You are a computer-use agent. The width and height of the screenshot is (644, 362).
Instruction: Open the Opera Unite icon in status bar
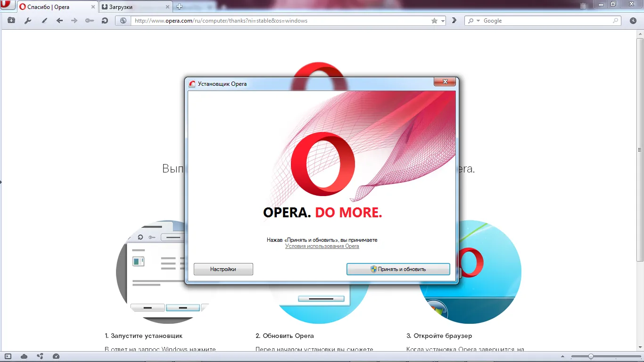click(40, 356)
